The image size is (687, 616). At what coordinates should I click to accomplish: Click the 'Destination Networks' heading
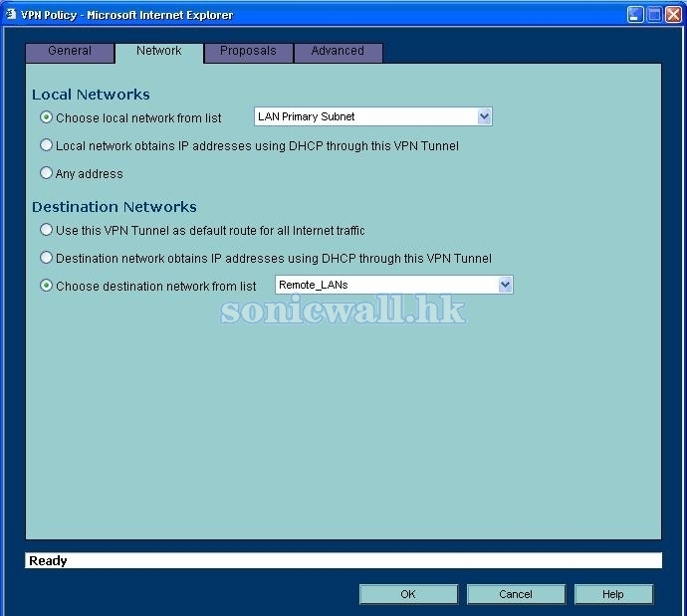[114, 207]
